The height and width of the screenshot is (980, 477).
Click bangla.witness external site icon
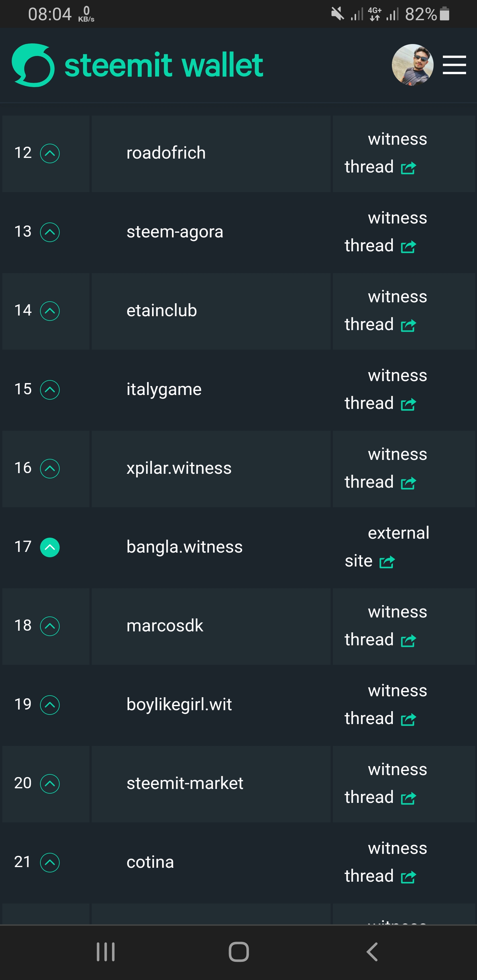pyautogui.click(x=387, y=562)
